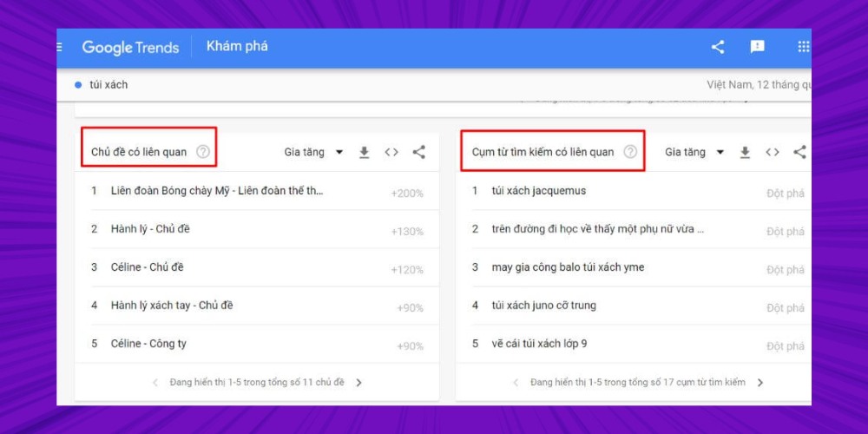Open help icon for 'Chủ đề có liên quan'
Image resolution: width=868 pixels, height=434 pixels.
pyautogui.click(x=203, y=152)
